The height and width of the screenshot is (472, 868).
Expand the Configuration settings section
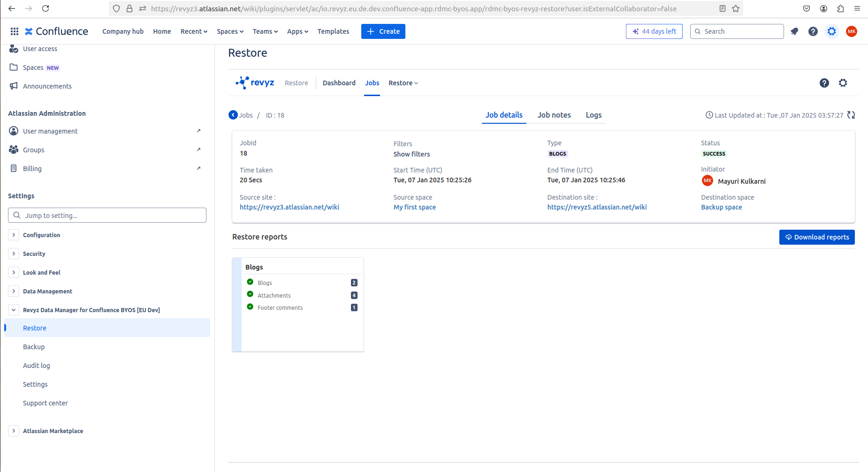pyautogui.click(x=14, y=235)
